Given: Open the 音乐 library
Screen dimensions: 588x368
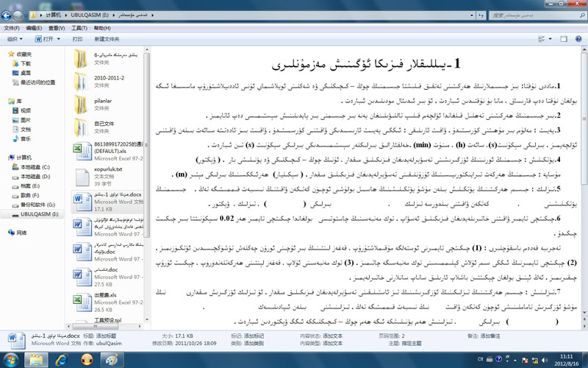Looking at the screenshot, I should (26, 138).
